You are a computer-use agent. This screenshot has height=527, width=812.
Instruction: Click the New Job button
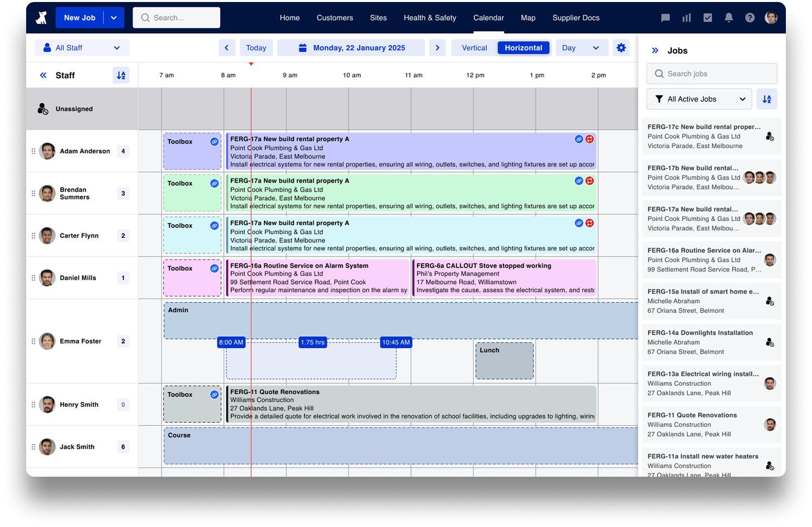coord(79,18)
